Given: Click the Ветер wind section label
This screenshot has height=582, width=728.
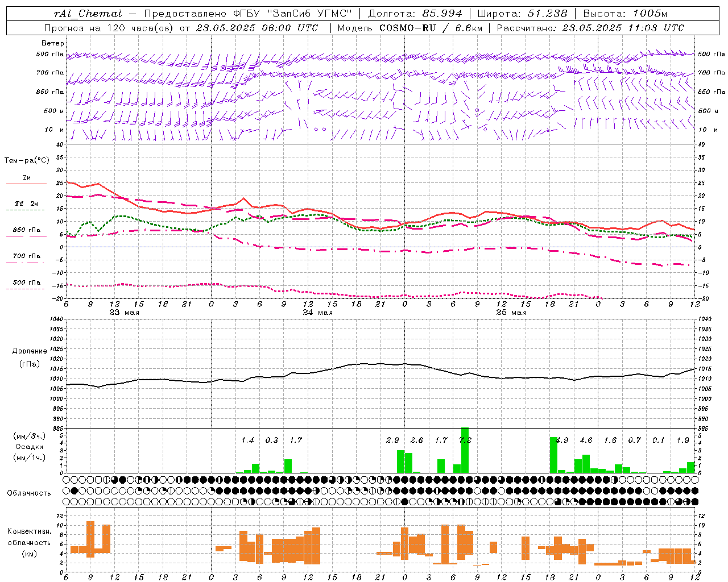Looking at the screenshot, I should (x=53, y=43).
